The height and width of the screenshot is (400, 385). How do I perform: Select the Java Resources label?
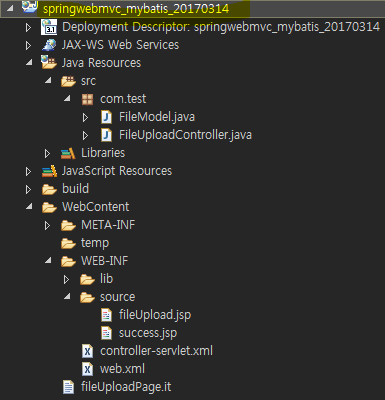(101, 63)
